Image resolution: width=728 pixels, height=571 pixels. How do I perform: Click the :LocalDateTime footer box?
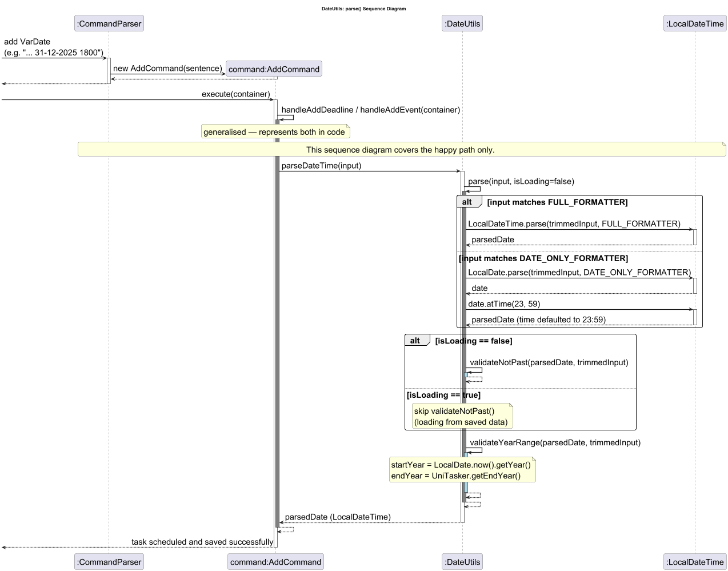[694, 562]
